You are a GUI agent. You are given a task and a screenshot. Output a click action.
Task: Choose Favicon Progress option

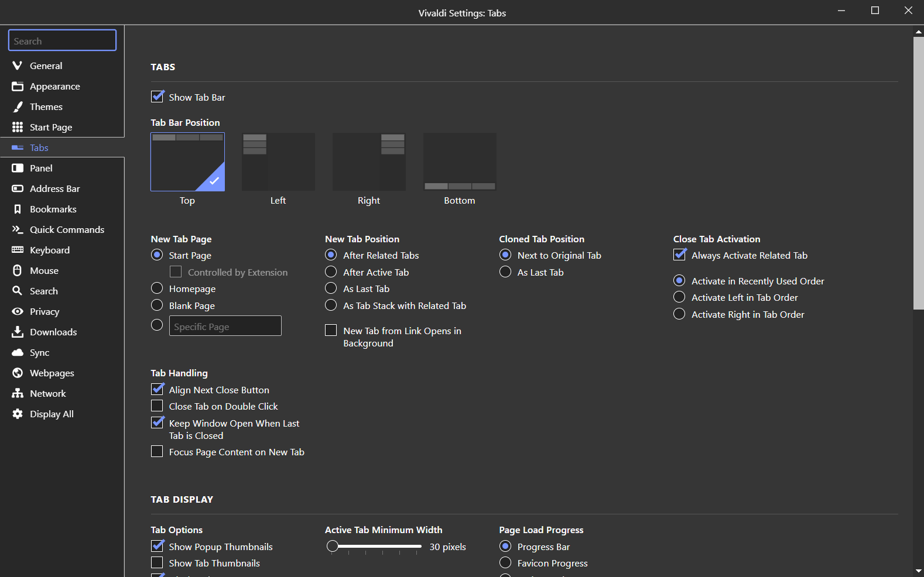pos(505,562)
